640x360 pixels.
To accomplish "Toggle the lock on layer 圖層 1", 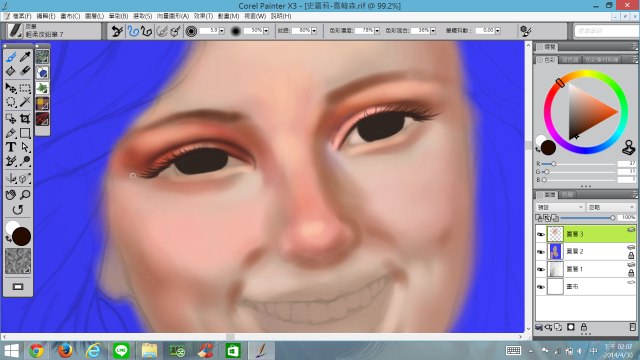I will point(631,273).
